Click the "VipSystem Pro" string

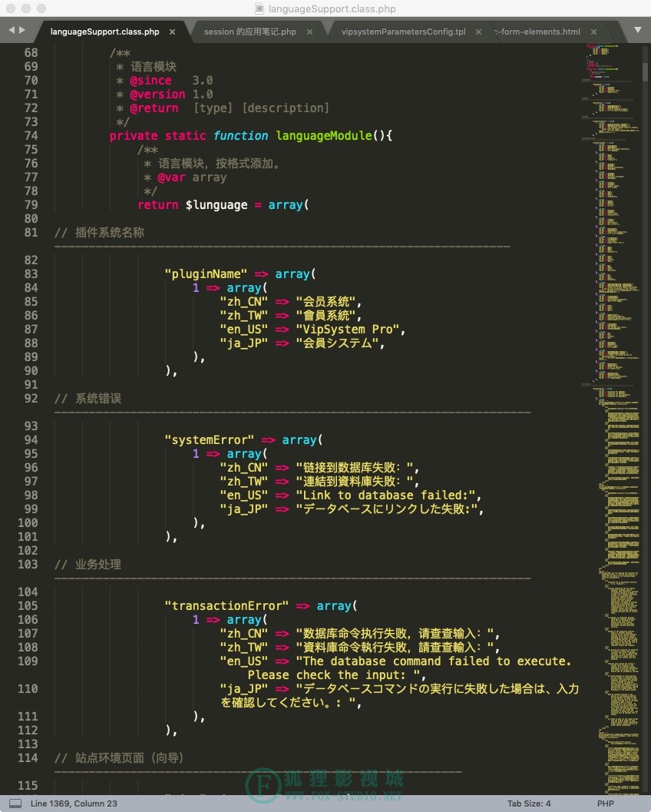coord(348,330)
